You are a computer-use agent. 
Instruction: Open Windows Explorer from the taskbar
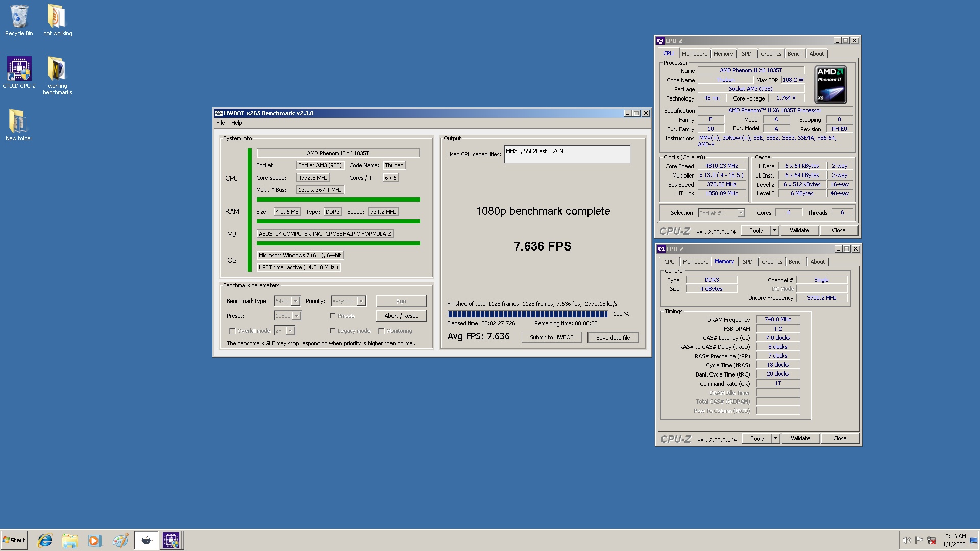(70, 540)
